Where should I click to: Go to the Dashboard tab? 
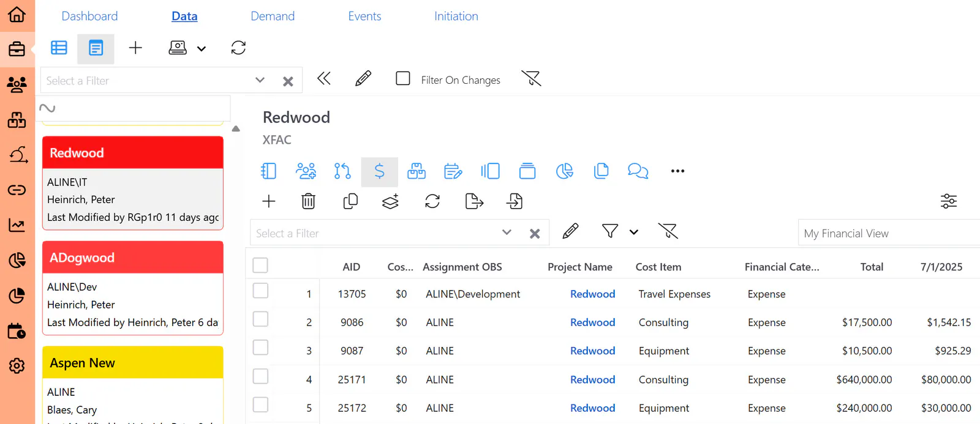[89, 16]
